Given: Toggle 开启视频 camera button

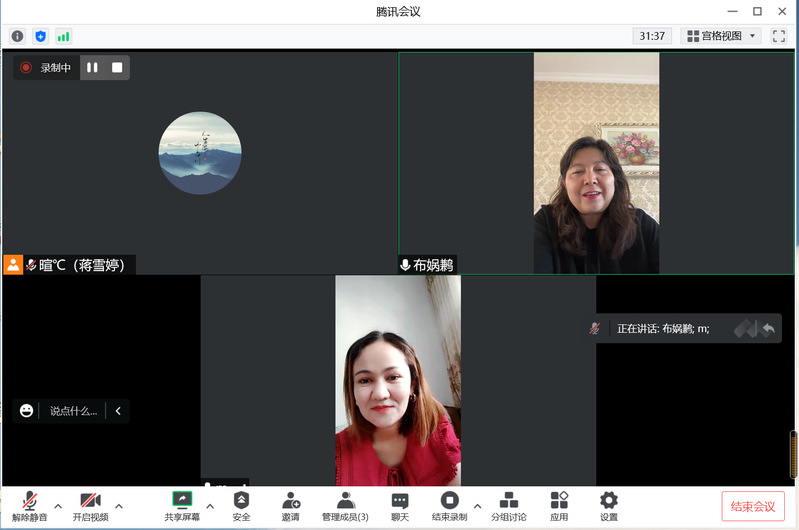Looking at the screenshot, I should (90, 506).
